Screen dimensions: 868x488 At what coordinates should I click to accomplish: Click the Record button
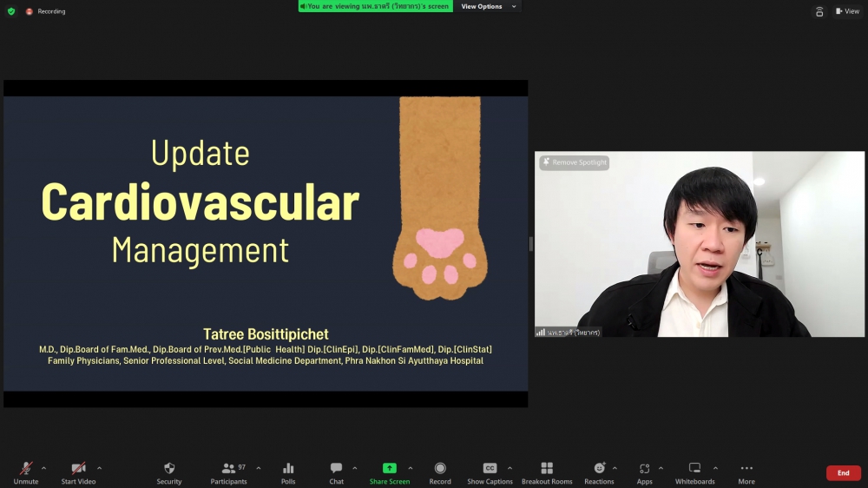440,469
